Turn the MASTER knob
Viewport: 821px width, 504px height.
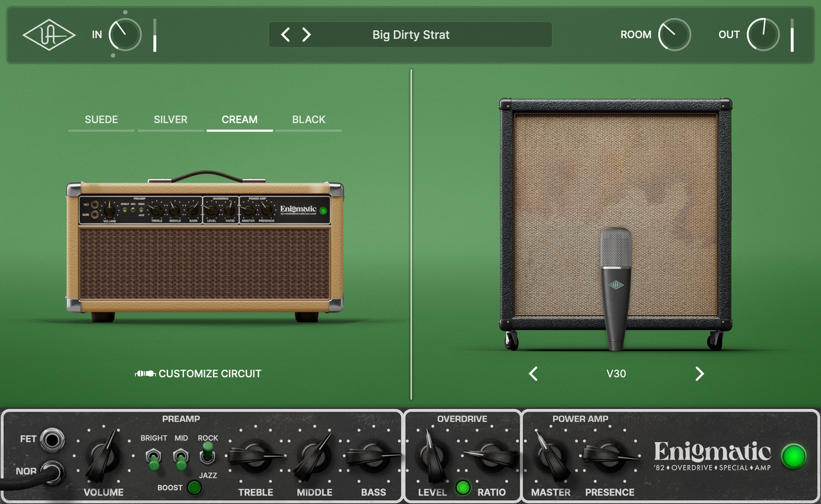click(x=550, y=457)
